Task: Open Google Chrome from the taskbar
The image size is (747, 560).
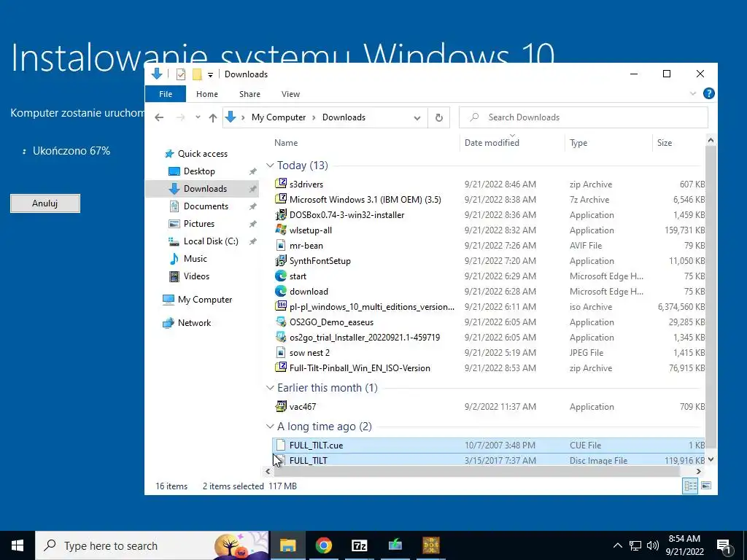Action: [323, 545]
